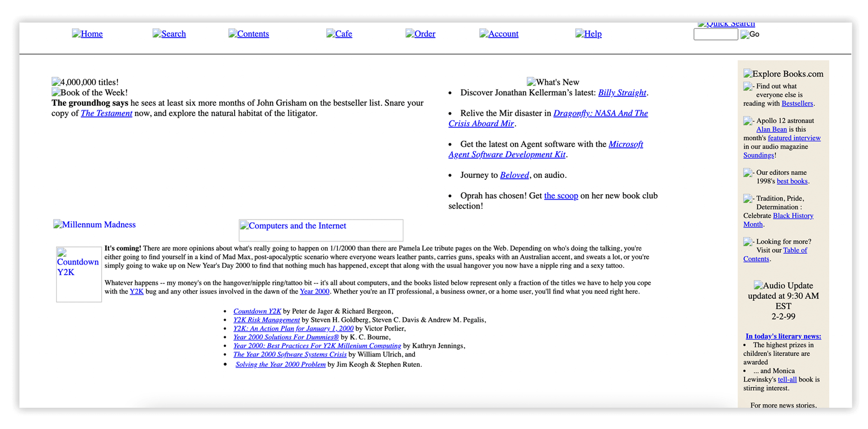868x429 pixels.
Task: Click the Book of the Week image
Action: (90, 93)
